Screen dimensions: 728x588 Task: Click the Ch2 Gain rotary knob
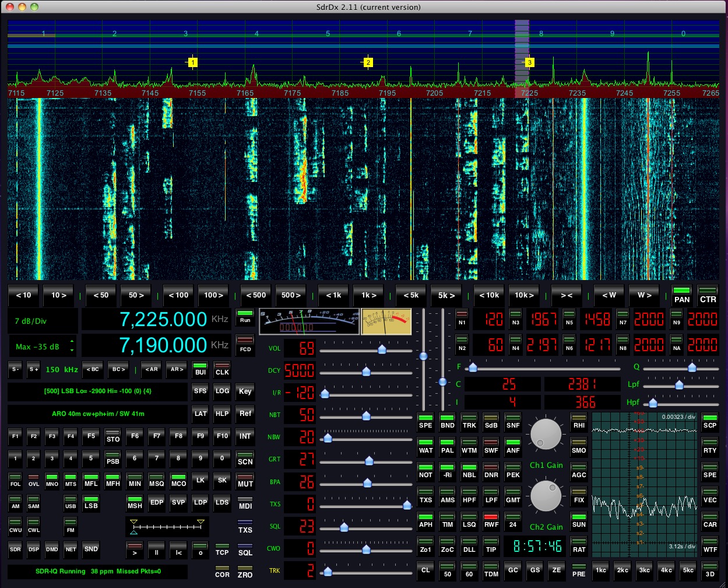point(546,496)
